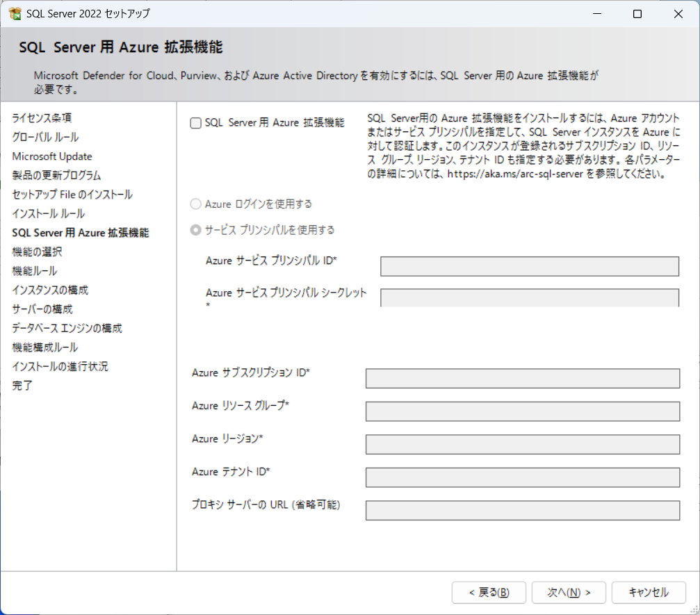
Task: Open インスタンスの構成 step in sidebar
Action: tap(50, 290)
